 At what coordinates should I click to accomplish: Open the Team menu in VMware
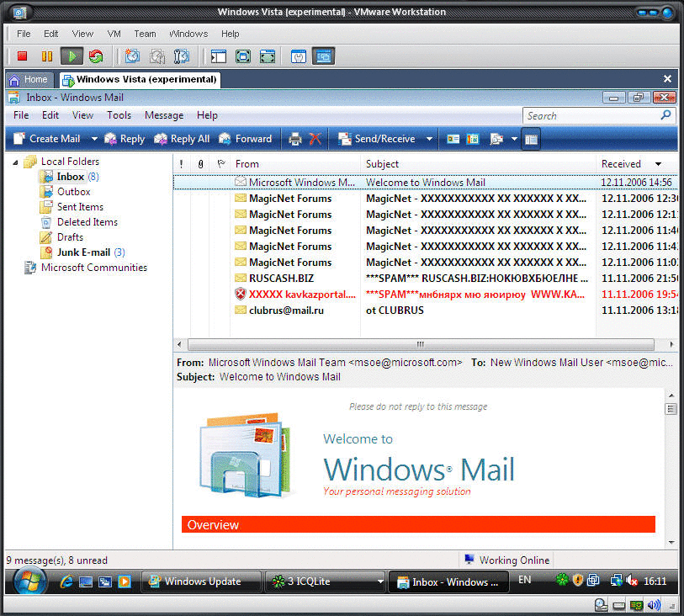pyautogui.click(x=145, y=34)
